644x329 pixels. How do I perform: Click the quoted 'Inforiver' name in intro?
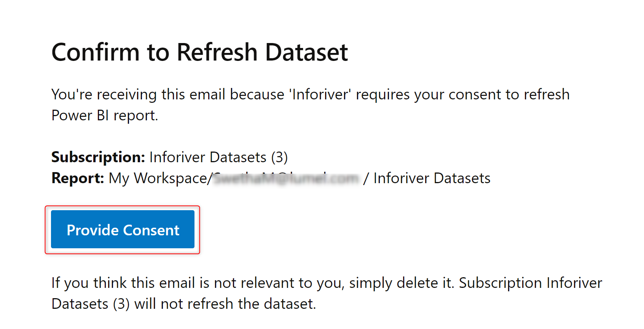(x=320, y=94)
